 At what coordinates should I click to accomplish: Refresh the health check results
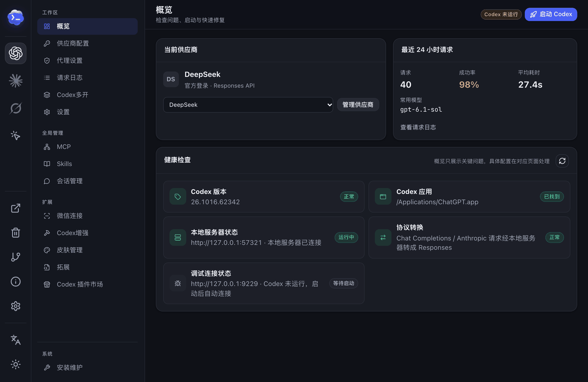(562, 161)
